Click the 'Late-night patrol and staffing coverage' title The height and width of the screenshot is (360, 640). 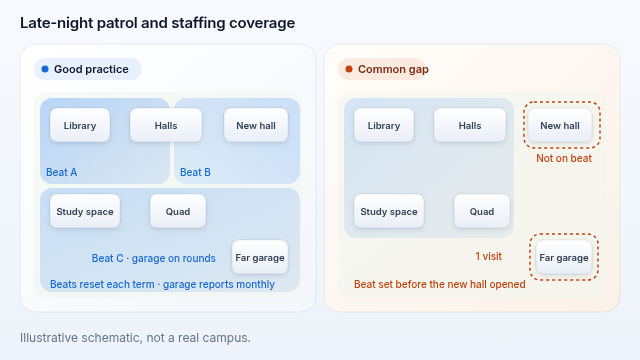[158, 23]
